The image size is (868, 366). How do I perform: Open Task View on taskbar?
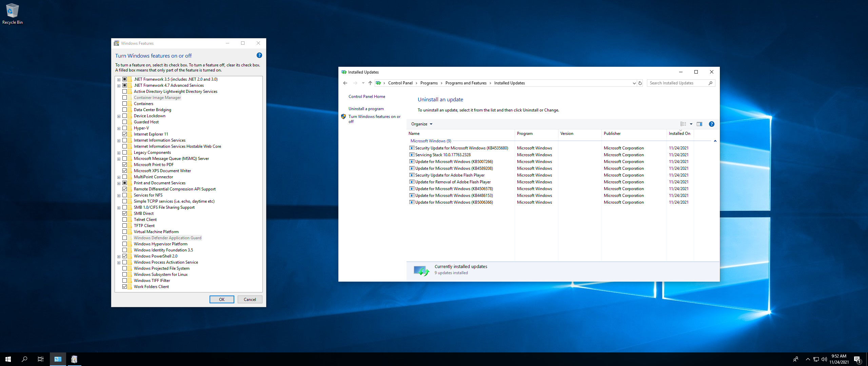pyautogui.click(x=41, y=359)
